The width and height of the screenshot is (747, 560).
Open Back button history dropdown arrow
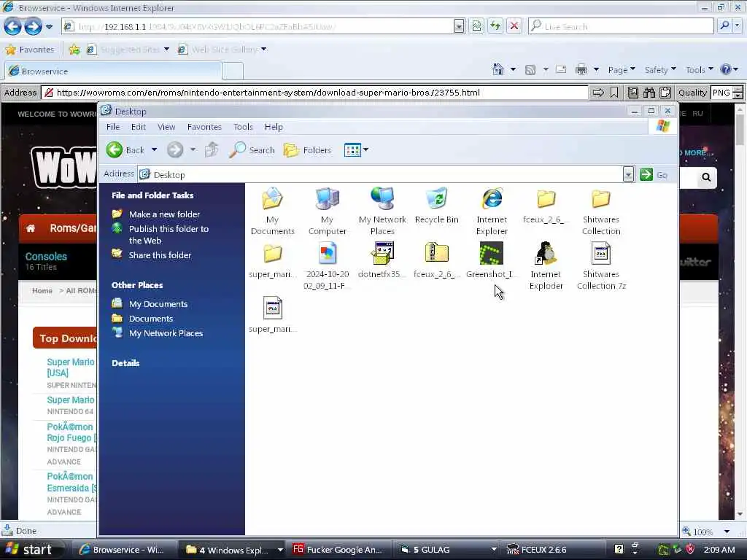pos(155,150)
